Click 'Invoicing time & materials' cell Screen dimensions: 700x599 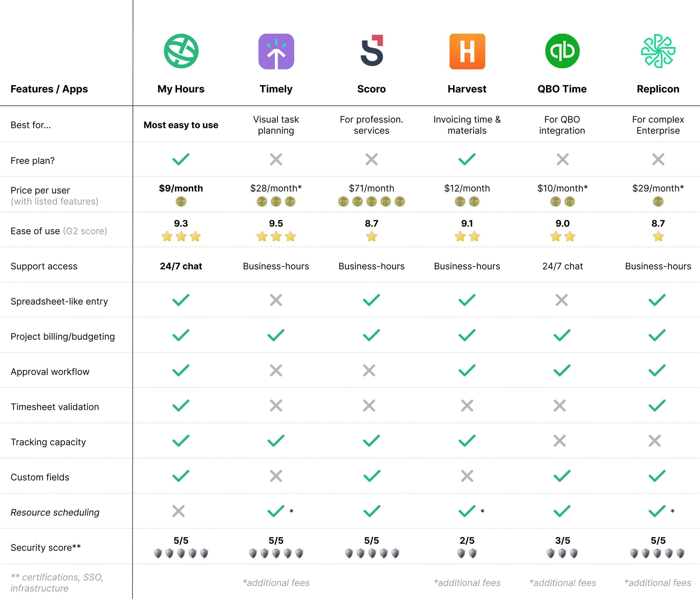467,125
